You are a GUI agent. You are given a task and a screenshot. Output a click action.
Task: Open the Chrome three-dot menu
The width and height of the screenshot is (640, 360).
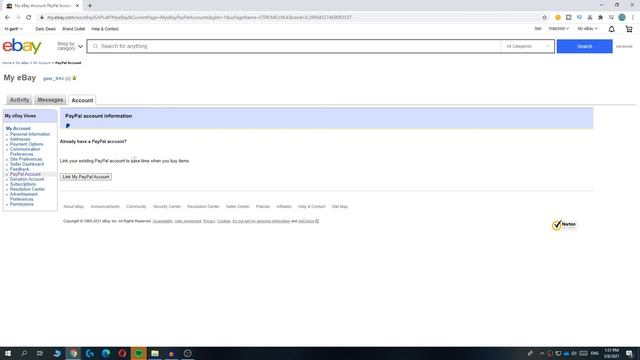click(x=633, y=18)
